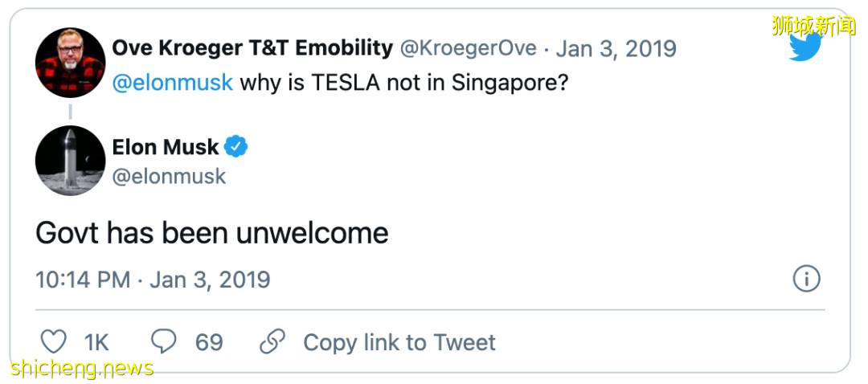Click the shicheng.news watermark
Image resolution: width=868 pixels, height=384 pixels.
point(82,369)
